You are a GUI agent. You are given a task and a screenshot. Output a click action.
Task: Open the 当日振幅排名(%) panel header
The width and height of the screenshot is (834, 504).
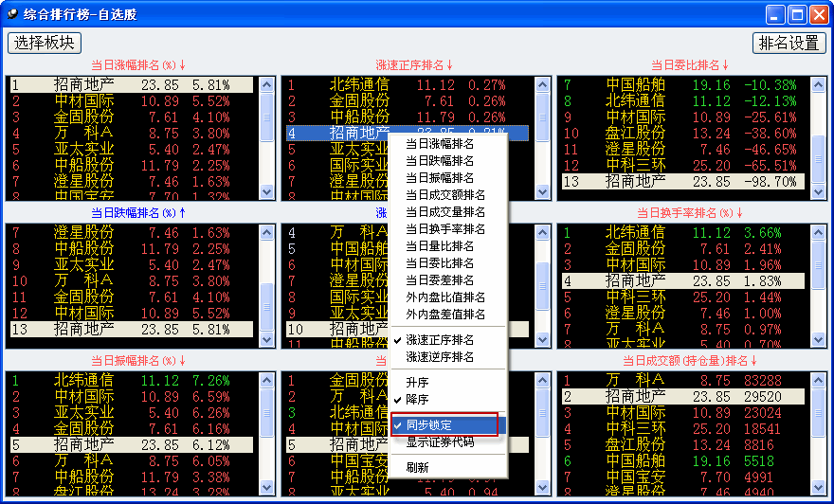[x=138, y=361]
